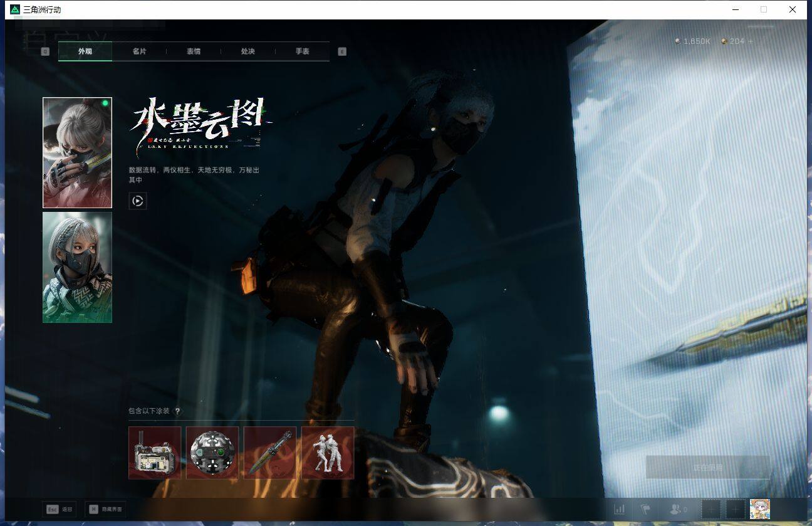
Task: Preview the knife skin item
Action: (270, 453)
